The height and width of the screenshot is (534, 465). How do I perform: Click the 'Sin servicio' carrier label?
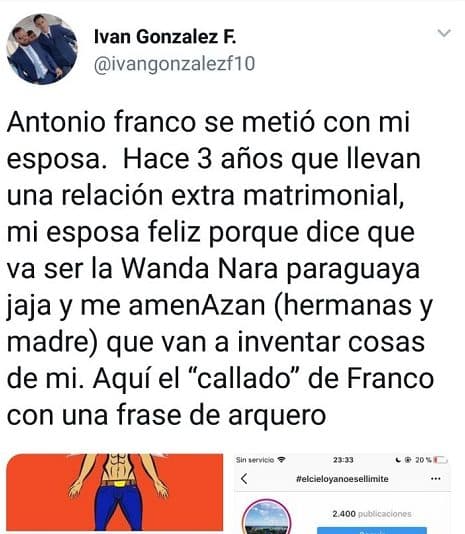(255, 460)
